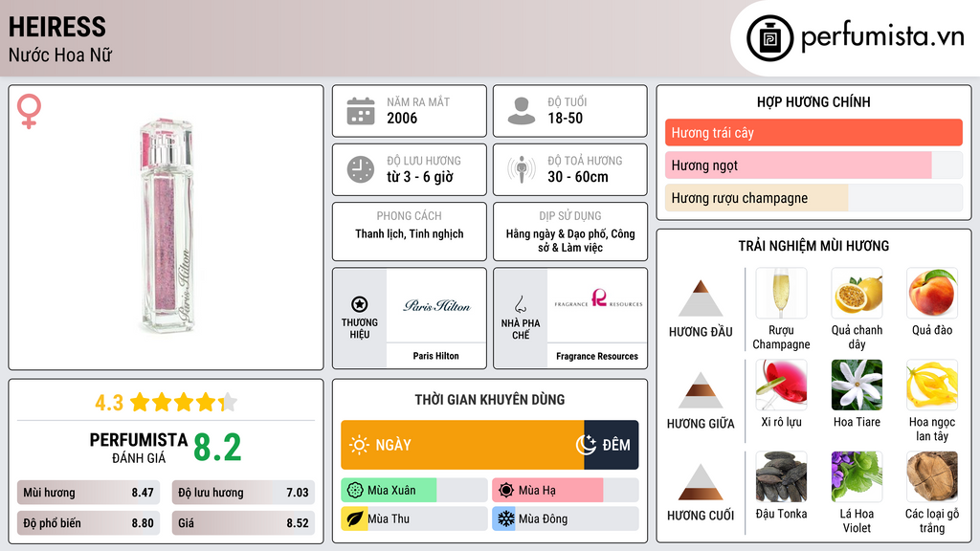Click the calendar icon beside Năm Ra Mắt
This screenshot has height=551, width=980.
click(361, 111)
